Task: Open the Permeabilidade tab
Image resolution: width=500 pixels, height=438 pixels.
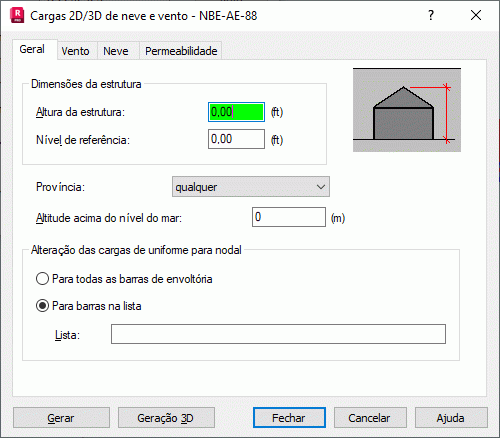Action: pyautogui.click(x=181, y=51)
